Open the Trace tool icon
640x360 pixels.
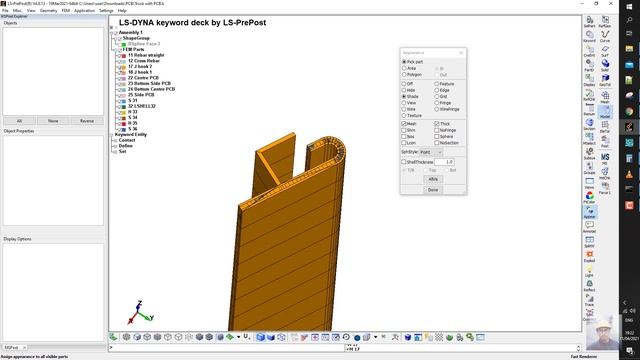tap(590, 300)
